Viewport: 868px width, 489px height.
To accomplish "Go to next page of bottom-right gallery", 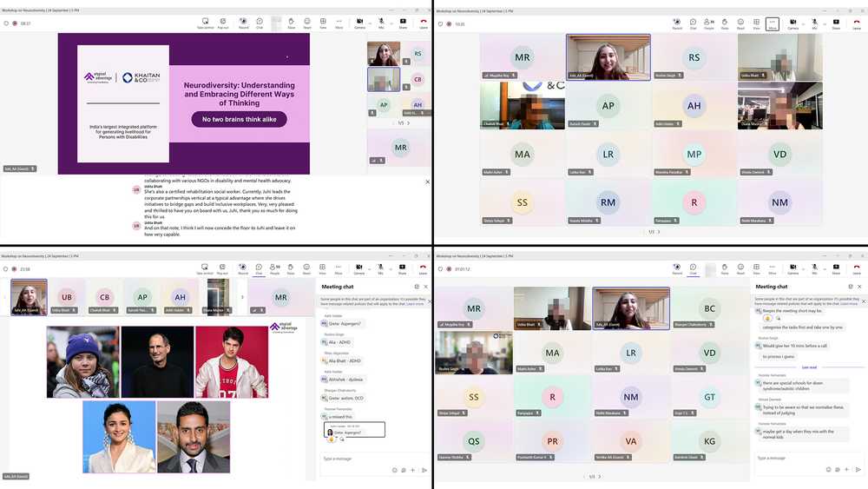I will pyautogui.click(x=600, y=476).
